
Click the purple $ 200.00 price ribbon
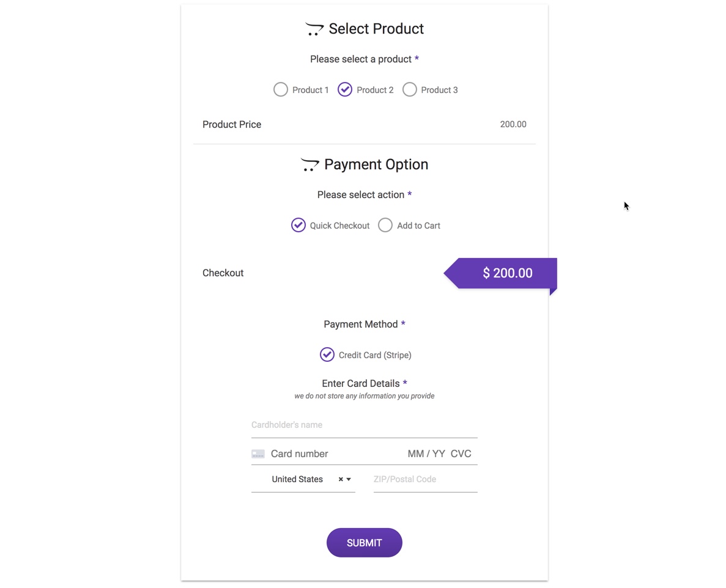coord(500,273)
